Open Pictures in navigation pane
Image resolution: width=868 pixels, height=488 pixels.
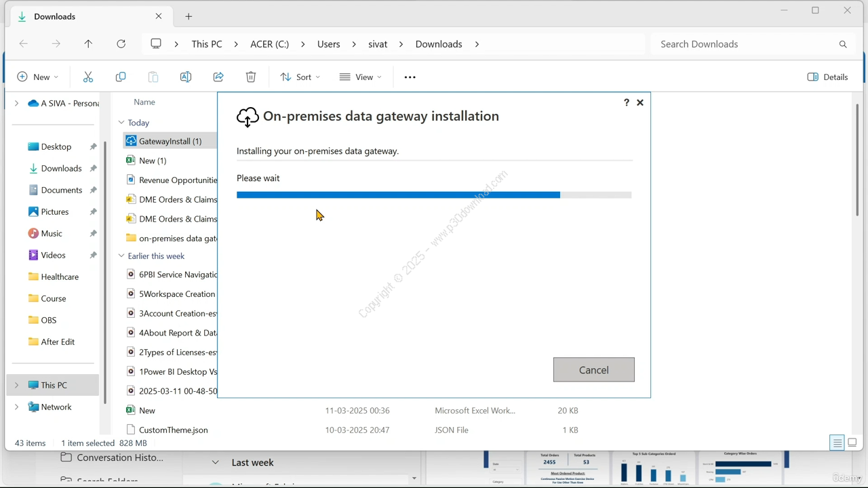pos(54,212)
